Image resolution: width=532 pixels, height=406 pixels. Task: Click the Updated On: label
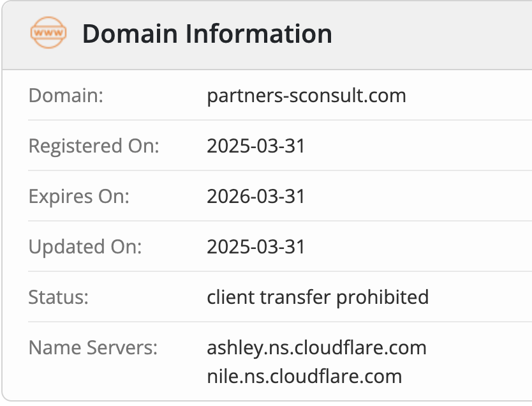pyautogui.click(x=85, y=246)
